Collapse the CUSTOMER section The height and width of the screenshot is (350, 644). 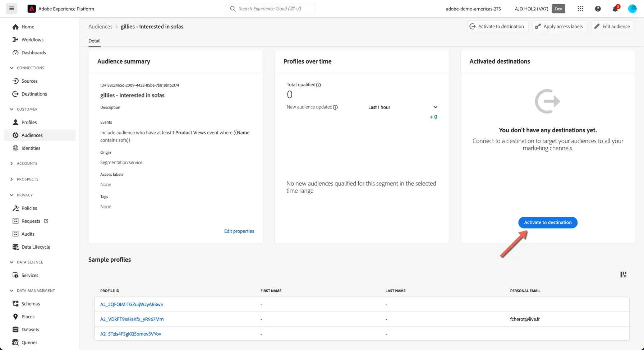(x=11, y=109)
